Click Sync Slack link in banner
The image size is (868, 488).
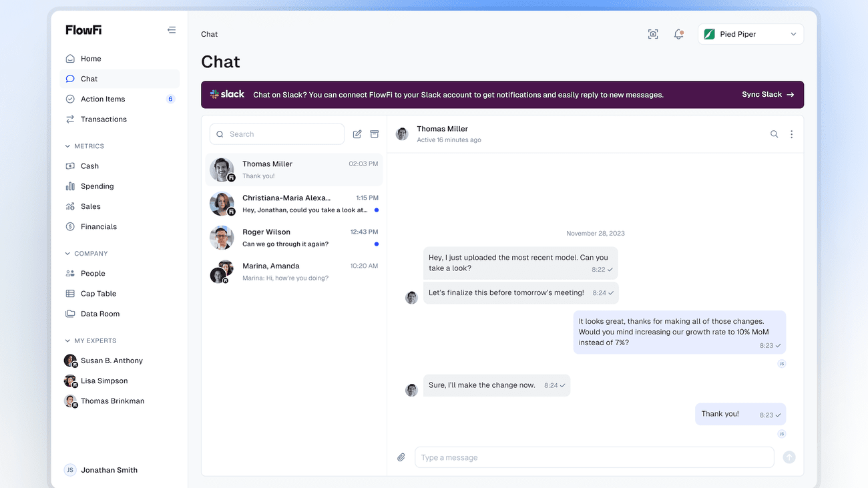coord(767,95)
